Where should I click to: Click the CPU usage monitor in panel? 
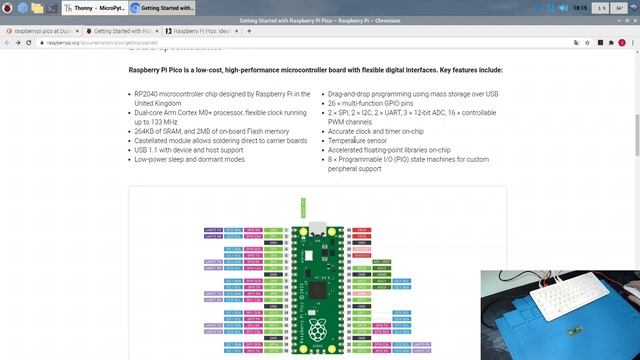[601, 8]
